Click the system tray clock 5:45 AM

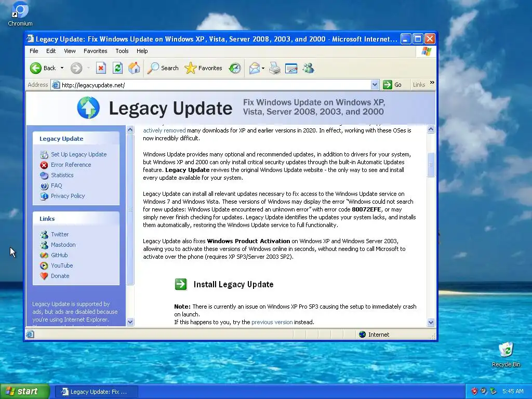[x=513, y=392]
